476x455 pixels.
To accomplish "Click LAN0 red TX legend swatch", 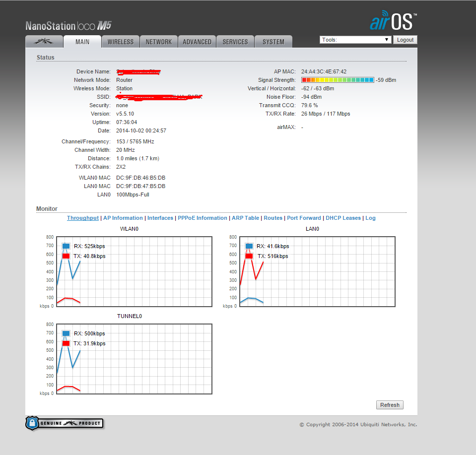I will tap(249, 256).
